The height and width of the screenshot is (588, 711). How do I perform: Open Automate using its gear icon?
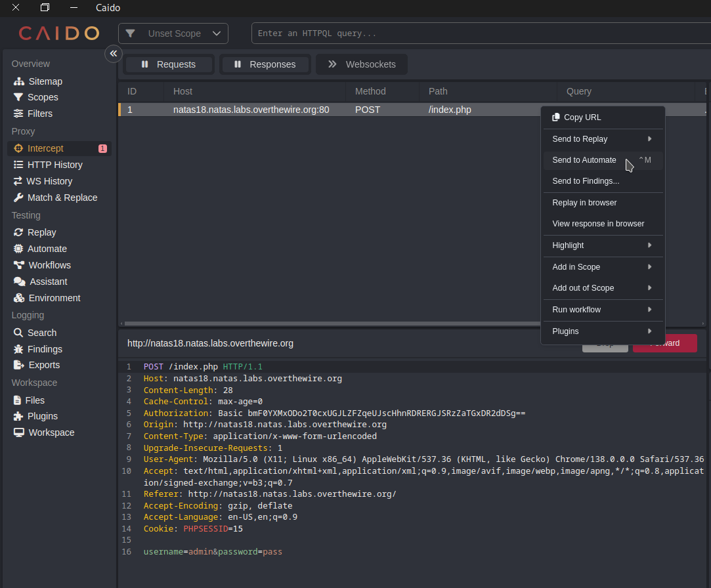pyautogui.click(x=18, y=249)
